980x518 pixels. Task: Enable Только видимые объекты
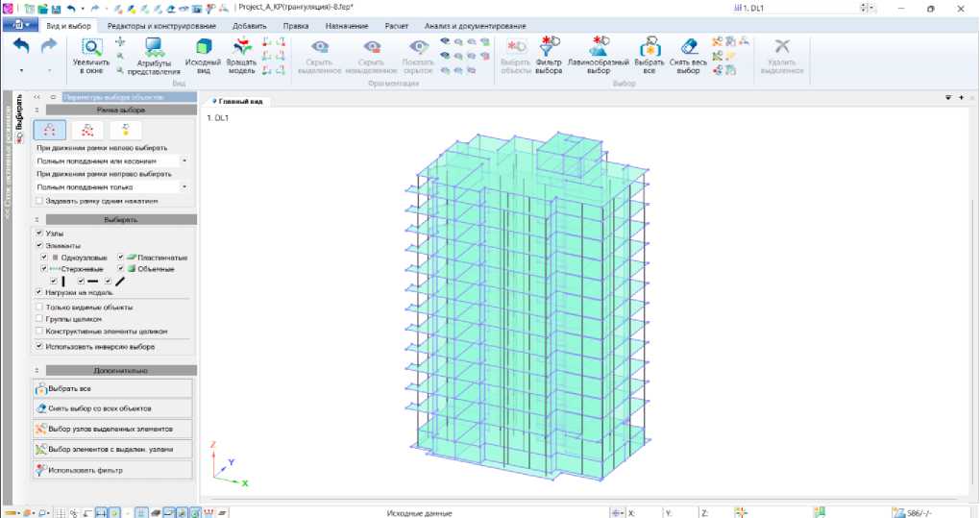(x=38, y=308)
